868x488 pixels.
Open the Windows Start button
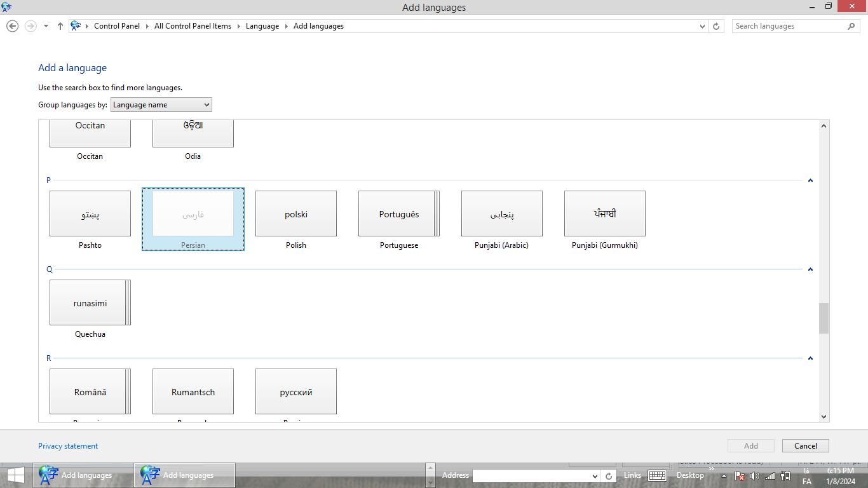pos(16,475)
